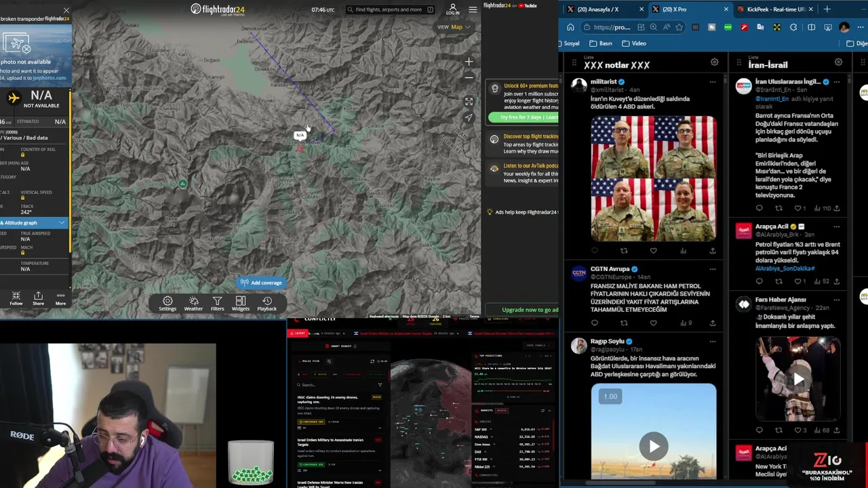Image resolution: width=868 pixels, height=488 pixels.
Task: Open #AlArabiya_SonDakika hashtag link
Action: pos(785,268)
